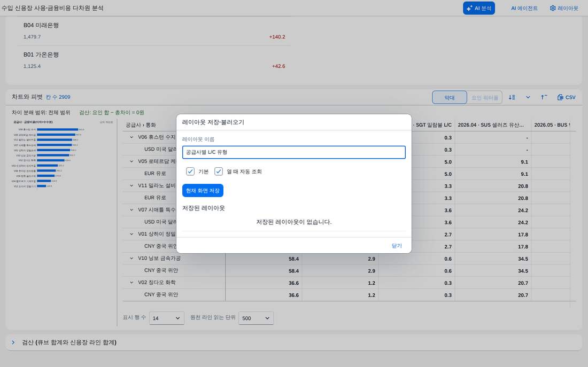Click the AI 분석 button
This screenshot has height=367, width=588.
coord(478,8)
